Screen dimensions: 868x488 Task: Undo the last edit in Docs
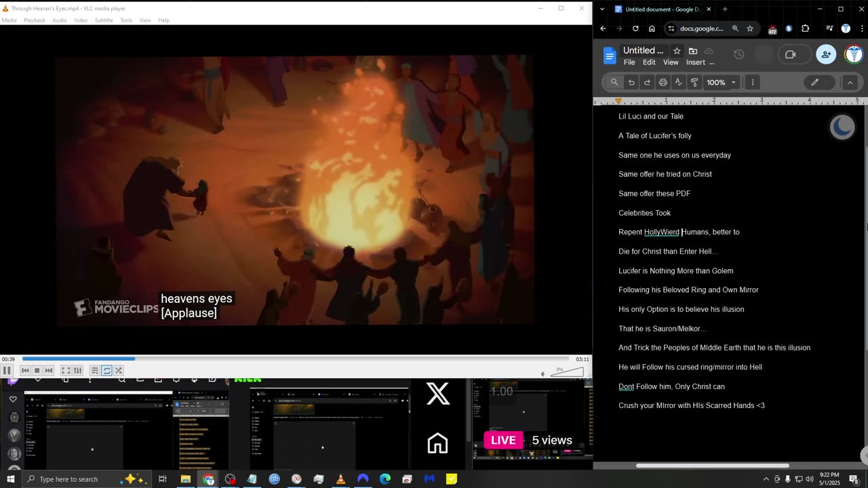631,82
